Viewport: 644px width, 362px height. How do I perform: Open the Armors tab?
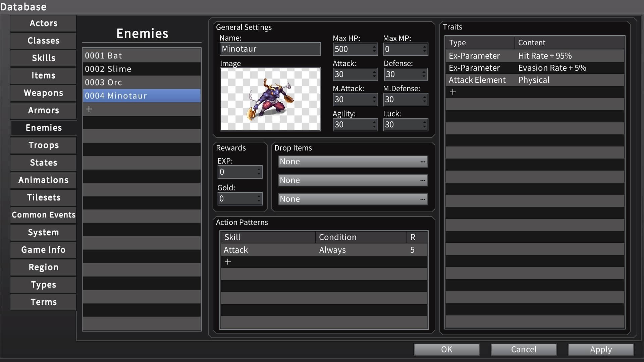coord(44,111)
